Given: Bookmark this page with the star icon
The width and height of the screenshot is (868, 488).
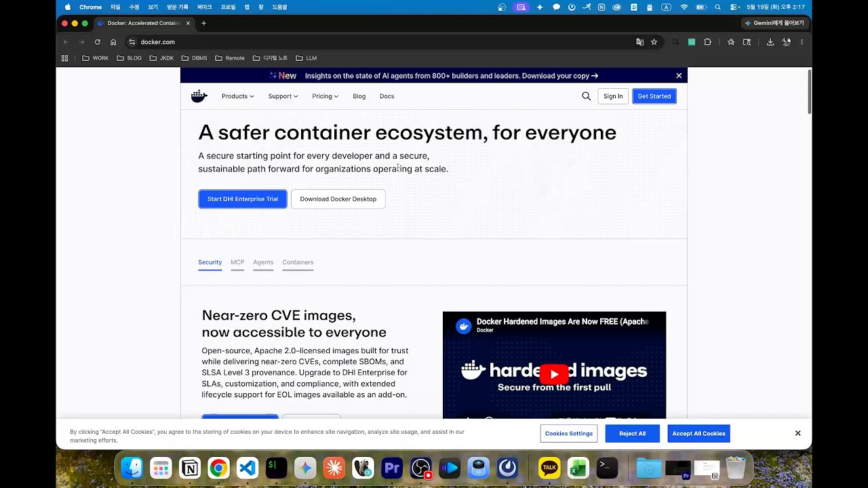Looking at the screenshot, I should [x=654, y=42].
